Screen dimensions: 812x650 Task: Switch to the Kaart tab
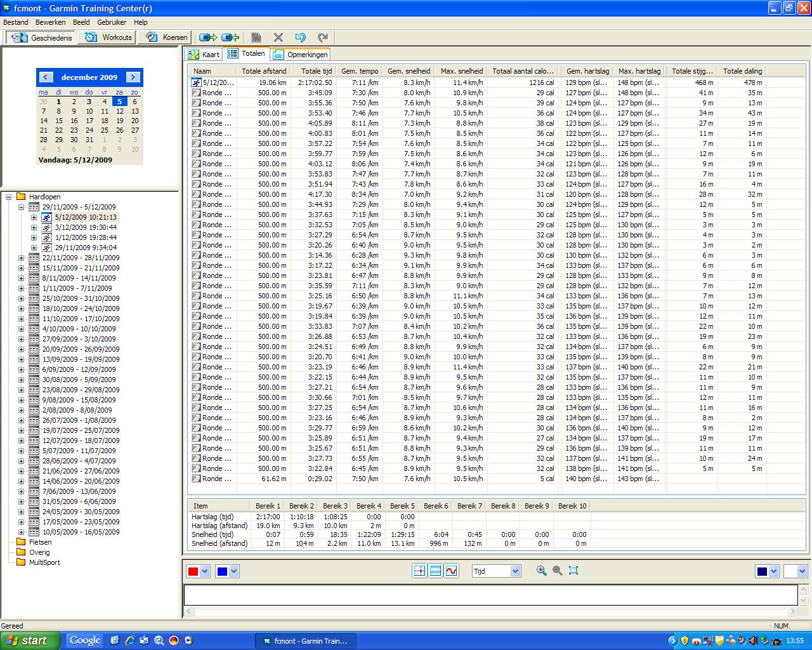[204, 55]
